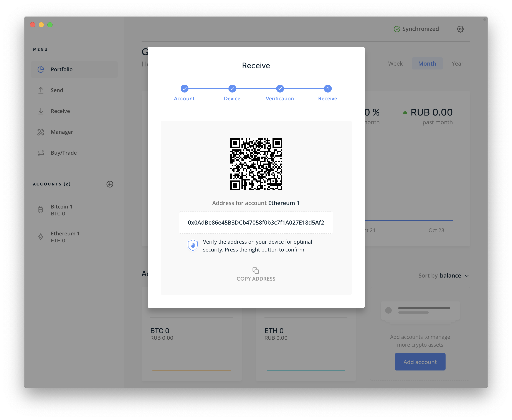Open settings with the gear icon
This screenshot has width=512, height=420.
(460, 29)
